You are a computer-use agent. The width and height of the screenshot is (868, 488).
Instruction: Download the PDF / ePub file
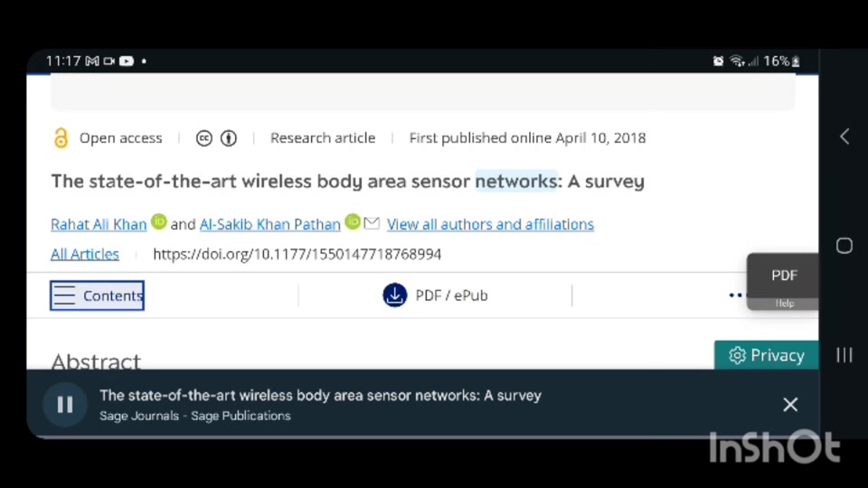point(435,296)
